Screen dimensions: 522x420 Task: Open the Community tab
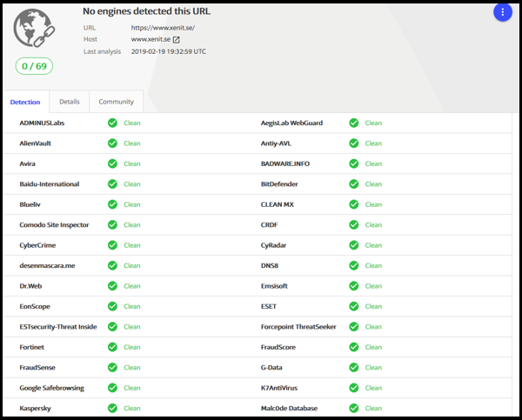click(x=116, y=102)
